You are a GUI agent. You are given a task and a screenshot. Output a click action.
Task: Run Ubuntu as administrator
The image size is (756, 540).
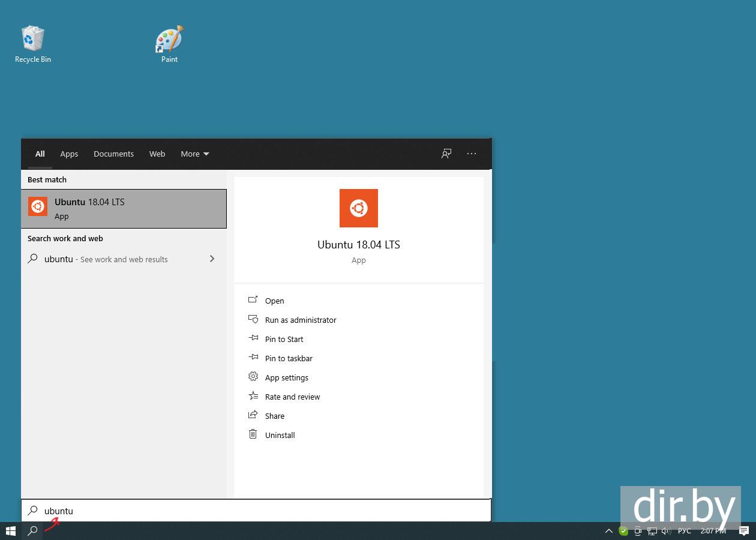click(300, 320)
